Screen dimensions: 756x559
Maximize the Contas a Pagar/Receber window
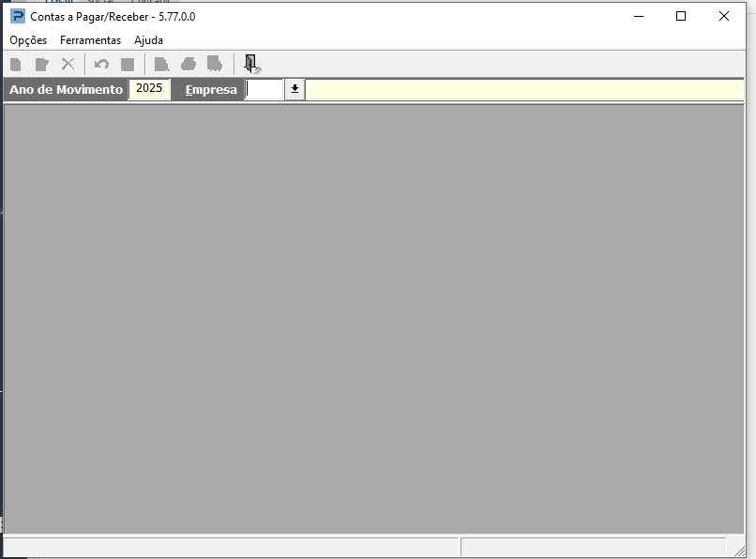pyautogui.click(x=681, y=16)
